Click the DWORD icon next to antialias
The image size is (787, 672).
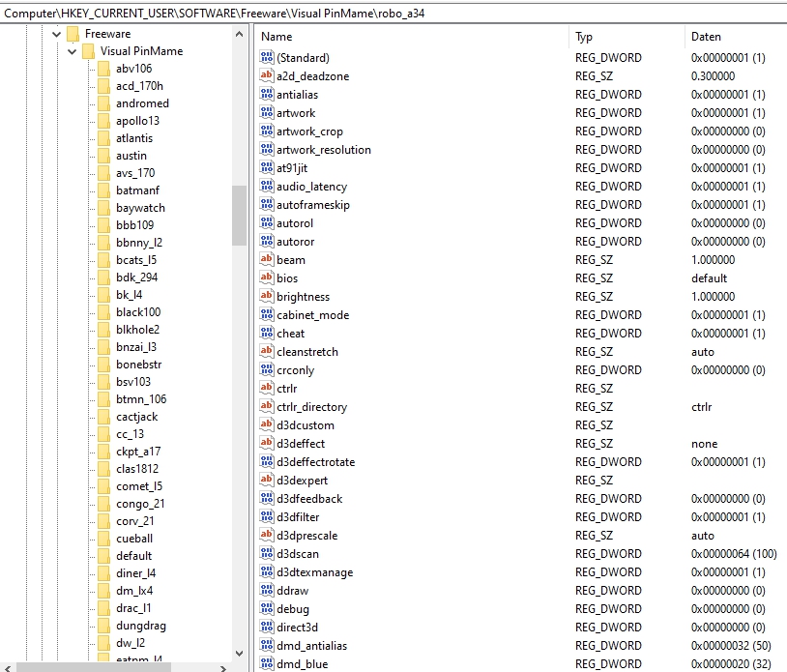267,94
